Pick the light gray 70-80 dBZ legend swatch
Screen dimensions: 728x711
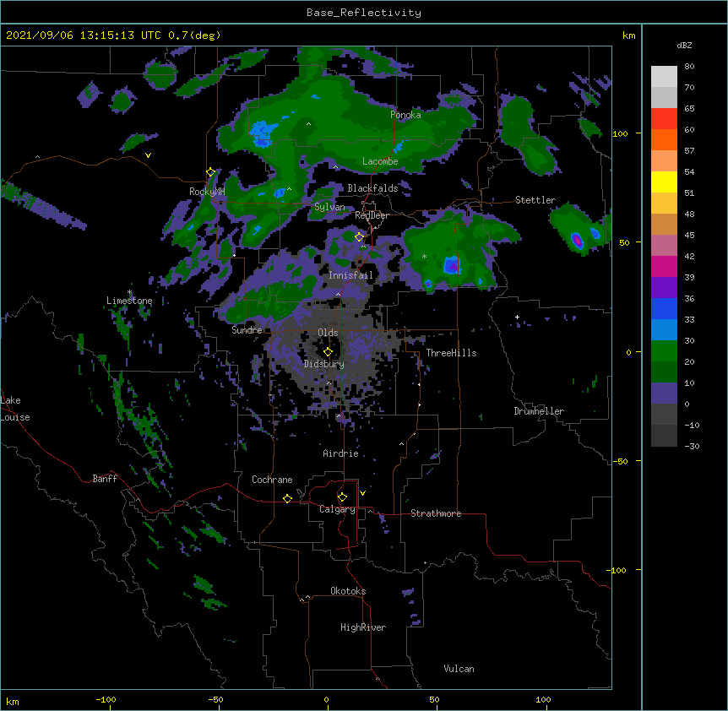(664, 77)
